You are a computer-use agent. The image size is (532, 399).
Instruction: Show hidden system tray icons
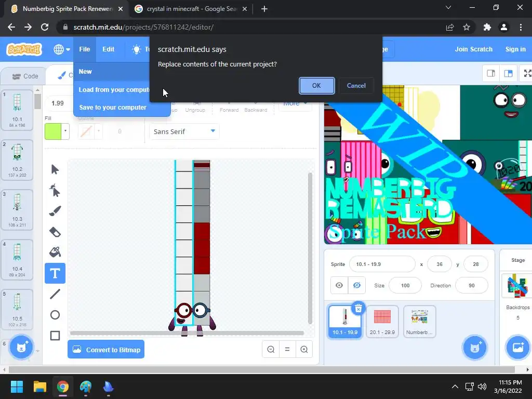[x=455, y=387]
